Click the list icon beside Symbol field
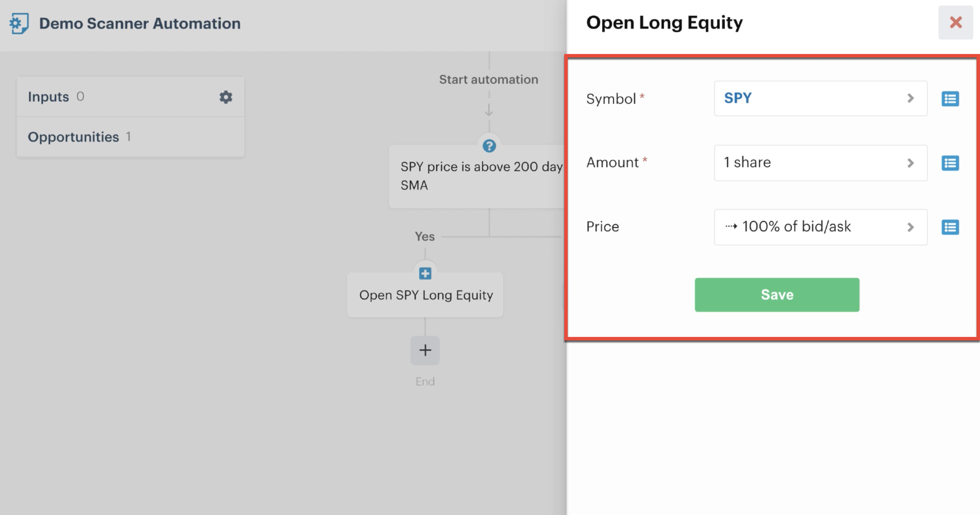Image resolution: width=980 pixels, height=515 pixels. click(950, 99)
